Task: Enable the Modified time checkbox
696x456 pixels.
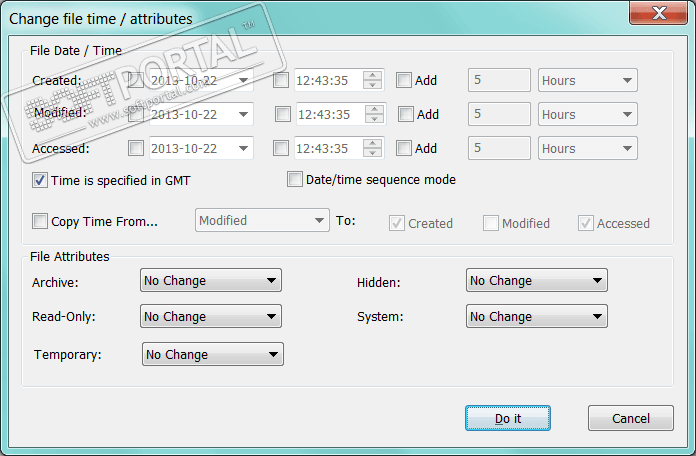Action: (x=282, y=114)
